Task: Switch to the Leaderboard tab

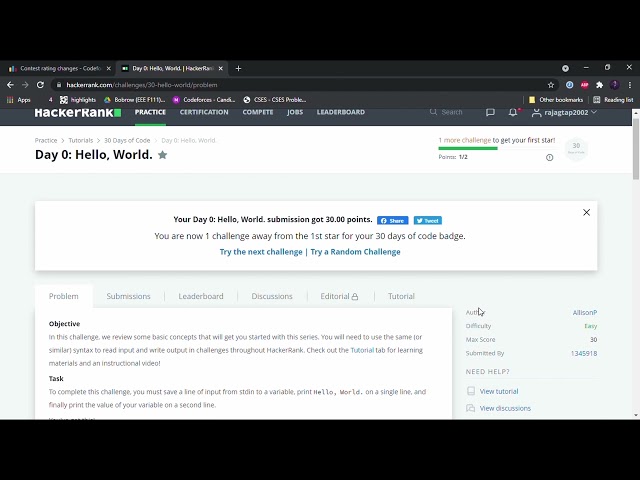Action: click(x=201, y=296)
